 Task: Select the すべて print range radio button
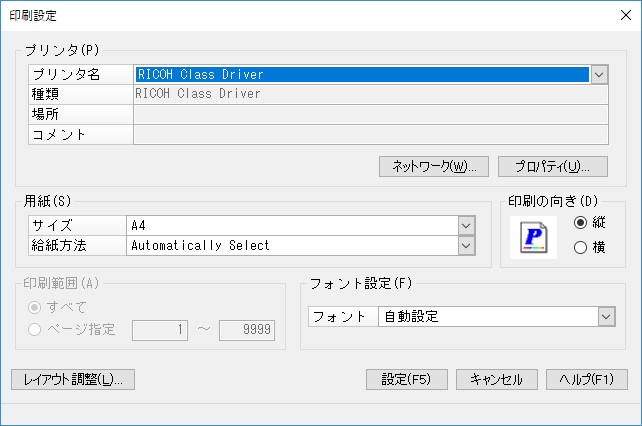pyautogui.click(x=34, y=307)
